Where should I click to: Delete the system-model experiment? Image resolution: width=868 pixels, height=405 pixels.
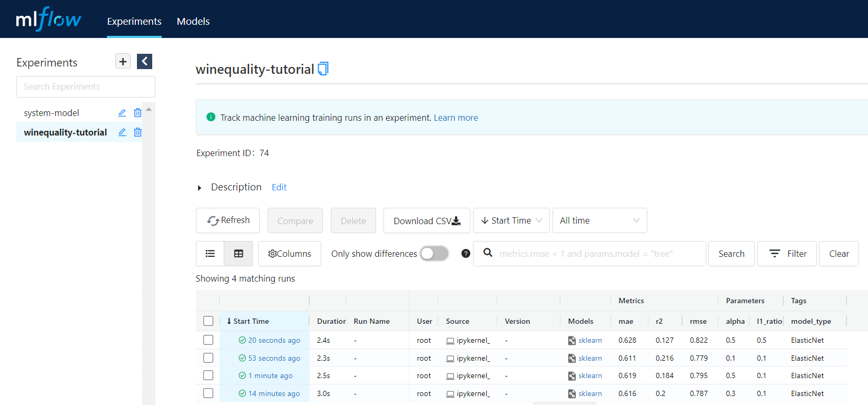137,113
